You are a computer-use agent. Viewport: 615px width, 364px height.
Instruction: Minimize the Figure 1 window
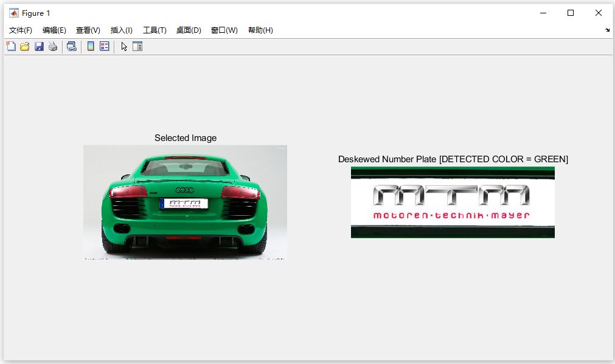click(x=543, y=13)
